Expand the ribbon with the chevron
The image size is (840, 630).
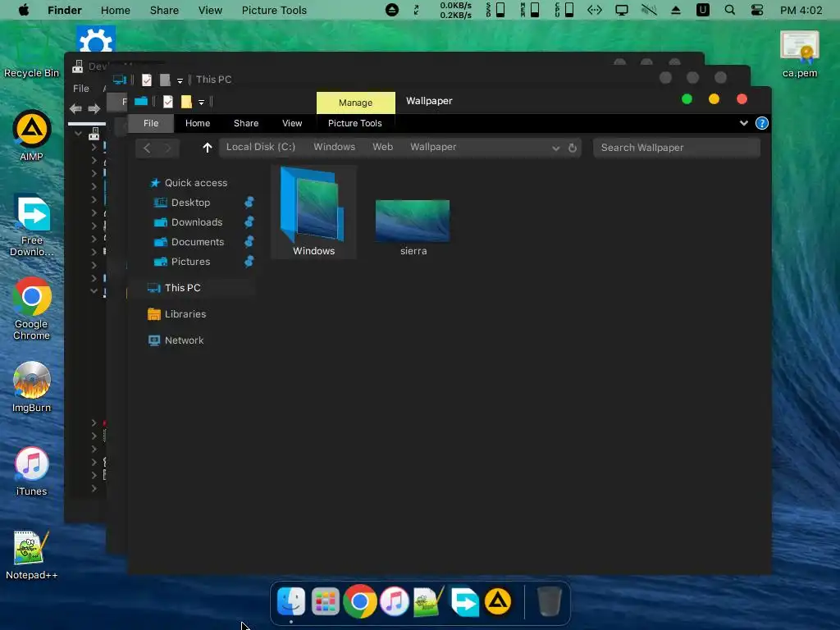click(x=743, y=123)
